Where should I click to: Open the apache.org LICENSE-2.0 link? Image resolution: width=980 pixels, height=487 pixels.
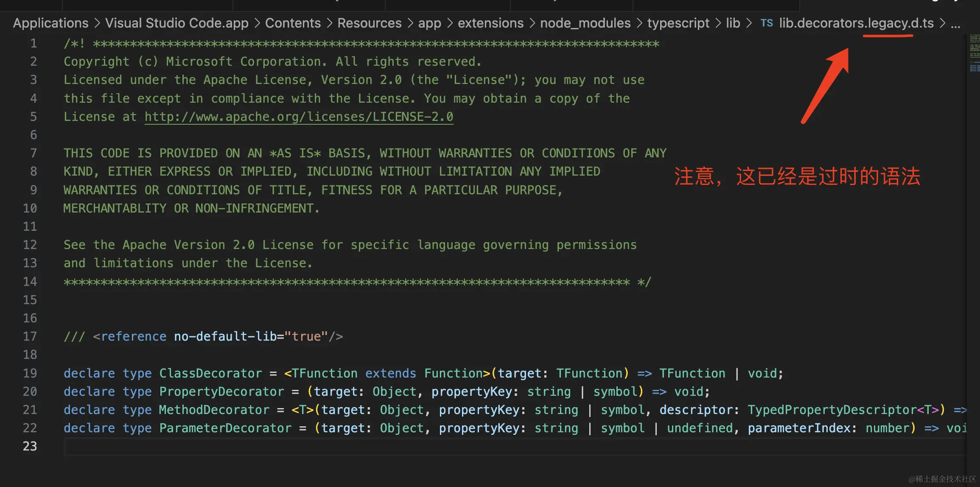pyautogui.click(x=299, y=117)
